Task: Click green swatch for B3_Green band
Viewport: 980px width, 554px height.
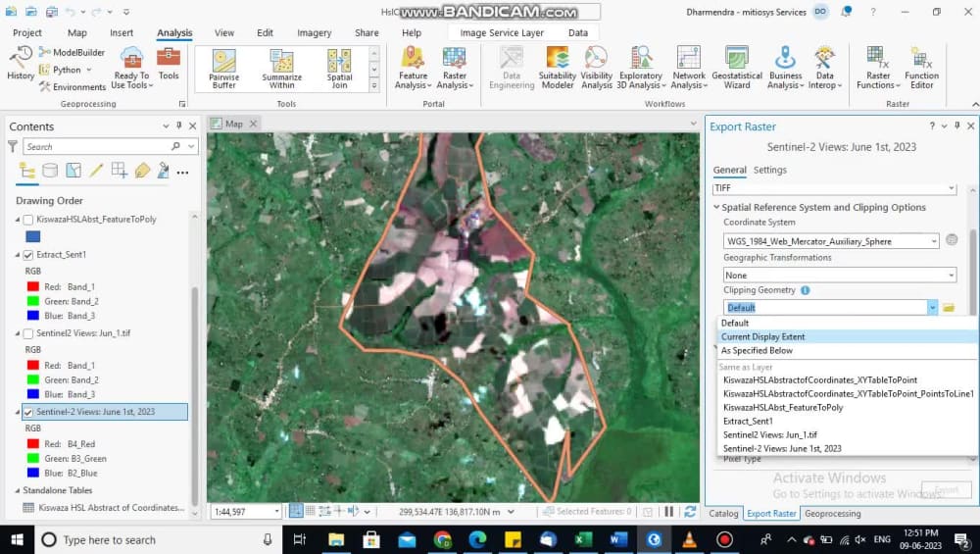Action: coord(33,458)
